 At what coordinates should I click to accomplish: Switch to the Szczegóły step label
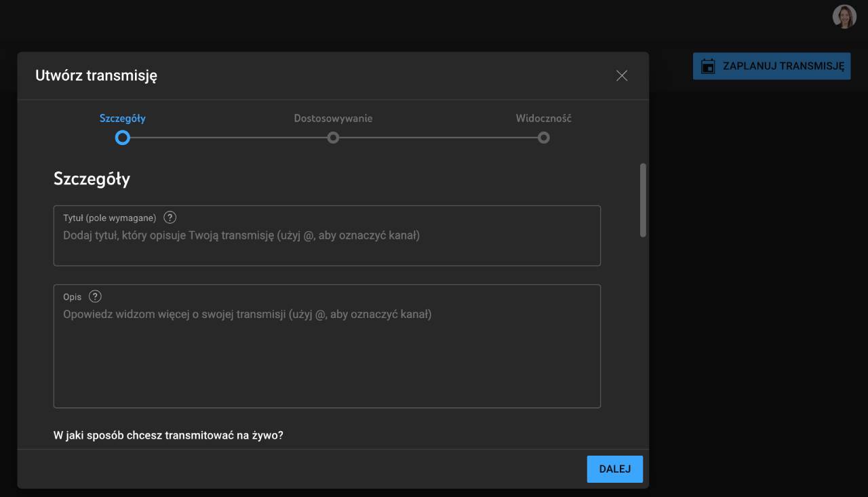(x=123, y=118)
